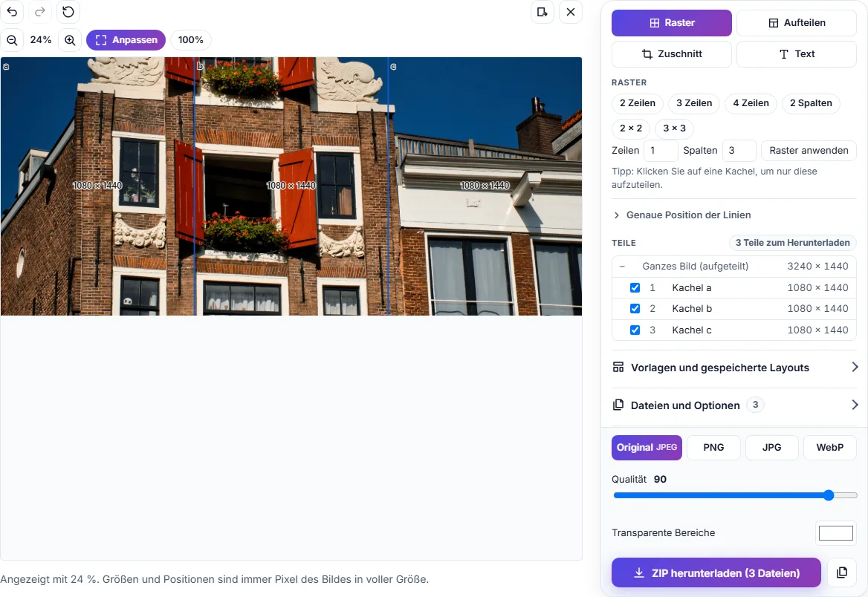Toggle the Kachel c checkbox

click(635, 330)
